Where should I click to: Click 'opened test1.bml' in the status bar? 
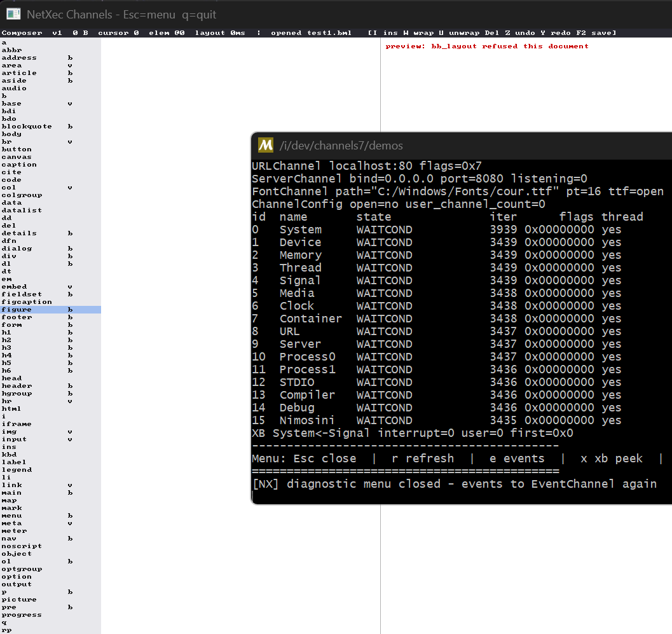pyautogui.click(x=311, y=32)
